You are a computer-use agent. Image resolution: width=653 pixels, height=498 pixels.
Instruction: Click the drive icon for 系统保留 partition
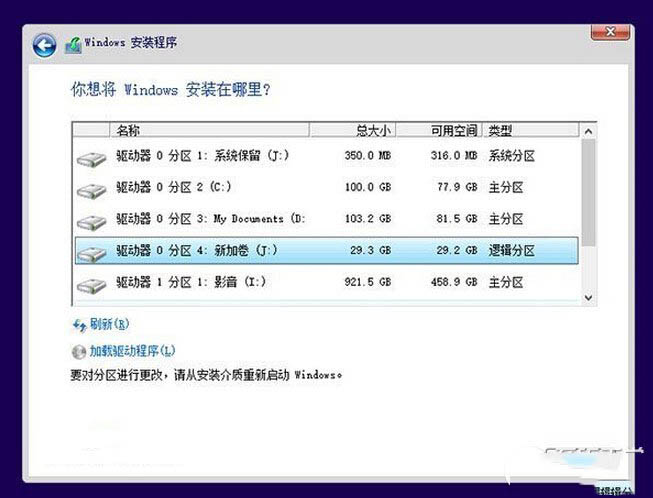92,159
